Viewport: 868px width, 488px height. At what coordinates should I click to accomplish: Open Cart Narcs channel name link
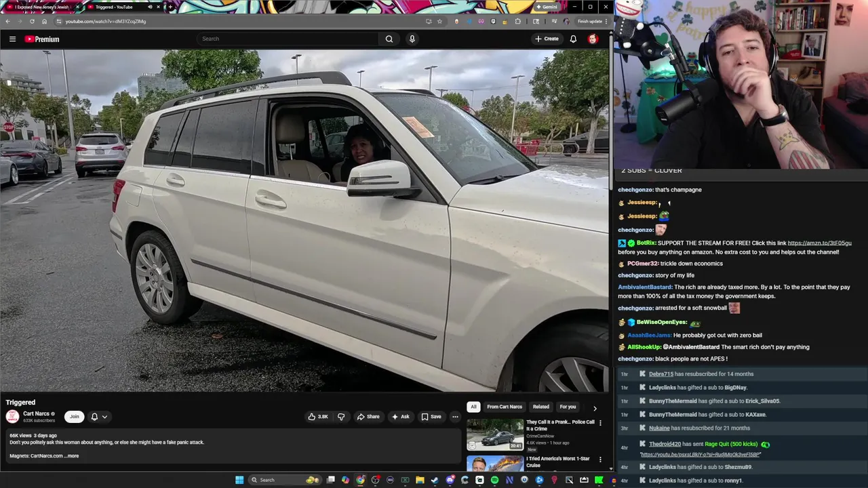[x=36, y=413]
